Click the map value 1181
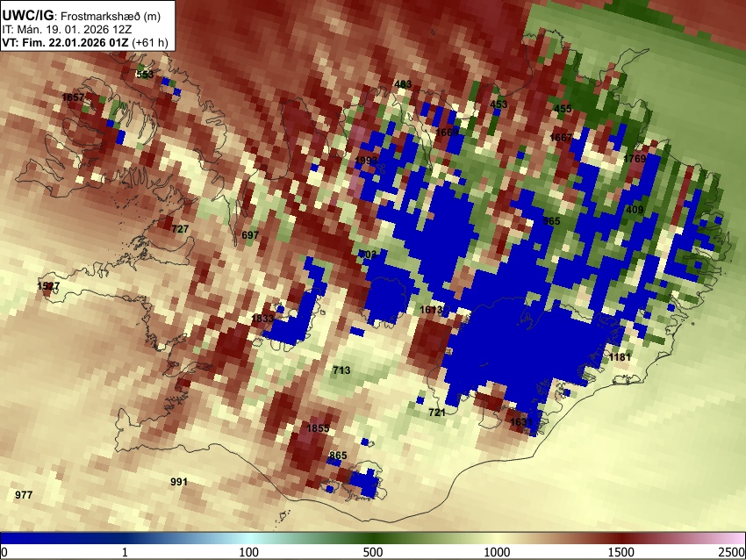Viewport: 746px width, 560px height. pyautogui.click(x=620, y=357)
